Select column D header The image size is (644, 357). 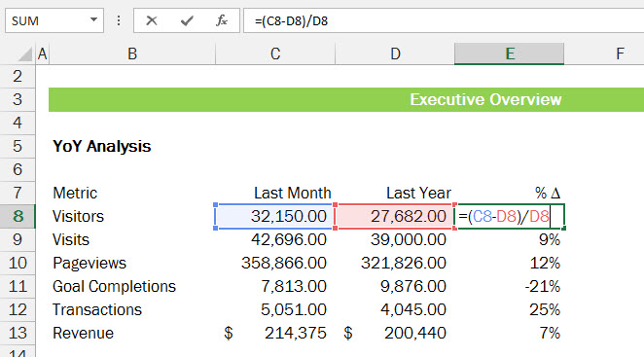tap(395, 54)
